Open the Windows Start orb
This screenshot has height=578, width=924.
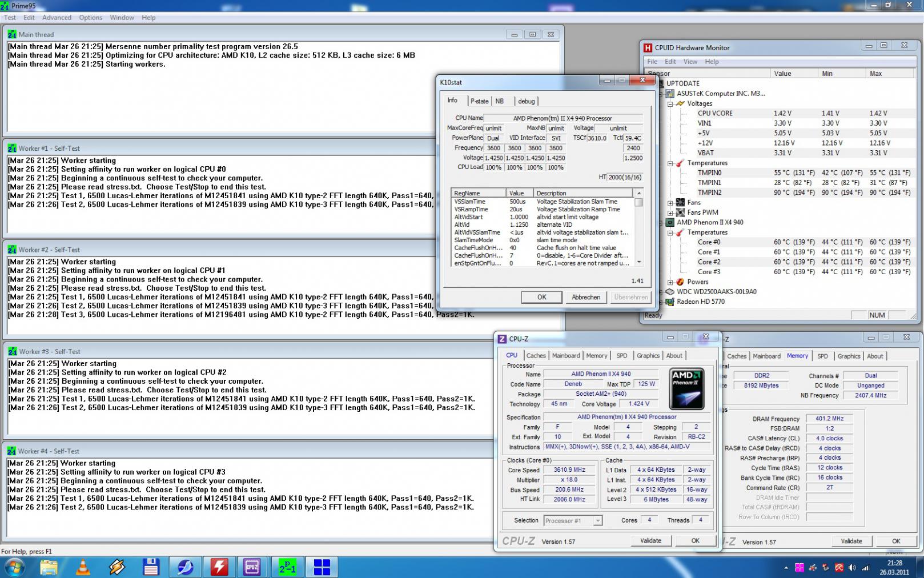14,567
